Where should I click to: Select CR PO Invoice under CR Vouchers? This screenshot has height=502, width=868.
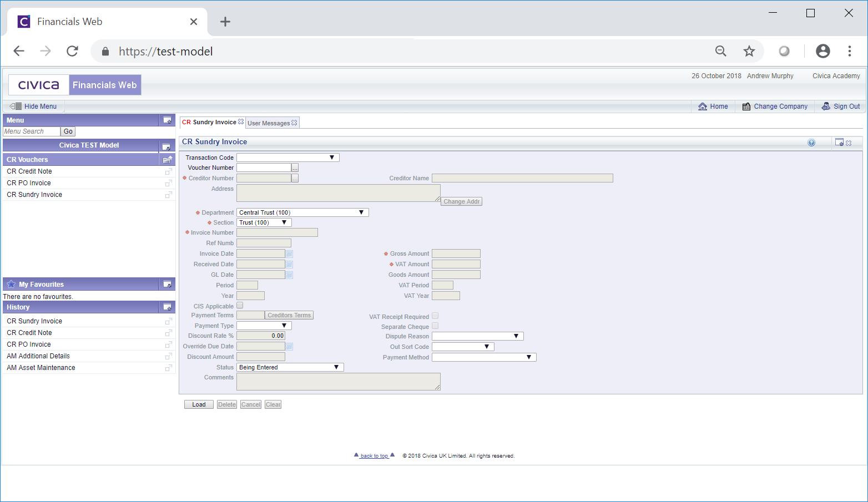[x=29, y=183]
